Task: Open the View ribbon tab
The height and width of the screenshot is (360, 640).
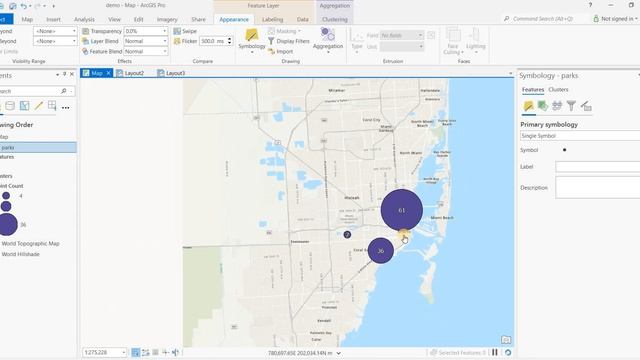Action: [x=114, y=19]
